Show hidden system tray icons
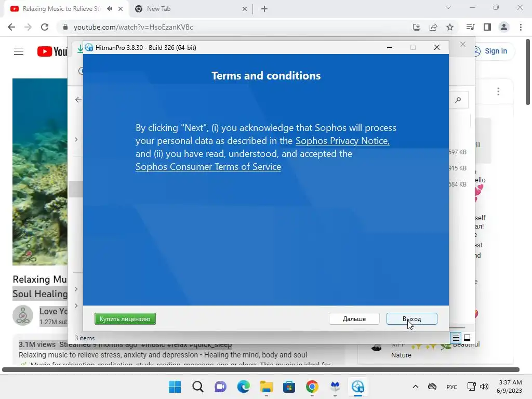The width and height of the screenshot is (532, 399). click(x=415, y=387)
